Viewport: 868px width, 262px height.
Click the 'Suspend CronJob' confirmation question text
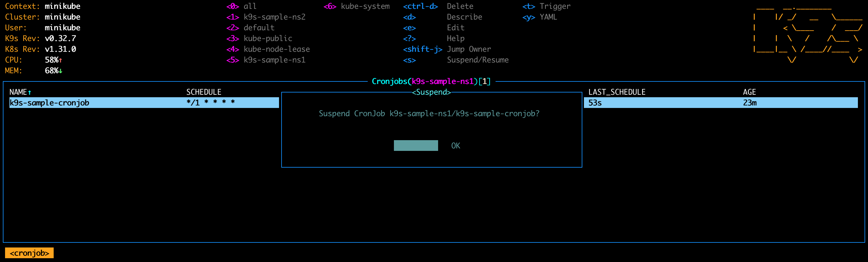click(429, 114)
